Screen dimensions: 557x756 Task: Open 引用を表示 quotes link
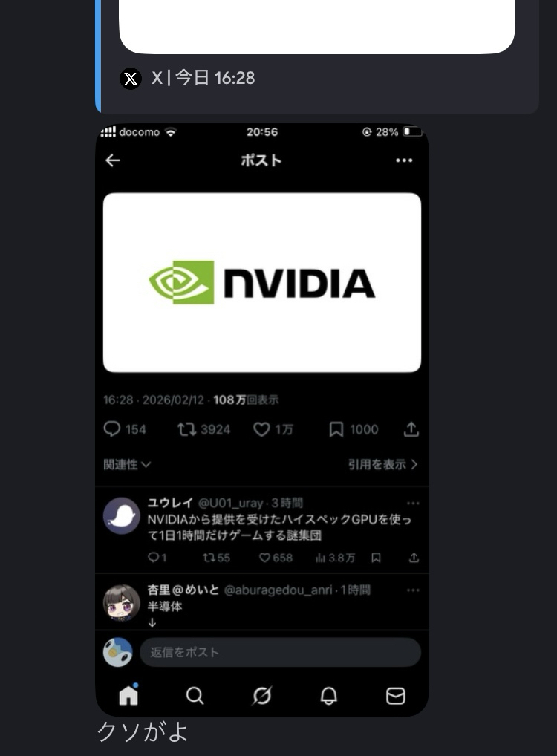pyautogui.click(x=383, y=464)
